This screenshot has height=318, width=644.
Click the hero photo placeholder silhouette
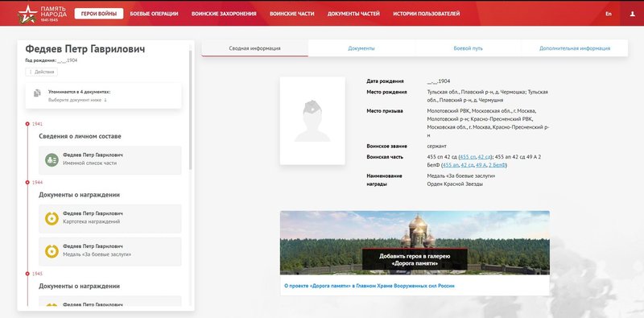312,121
